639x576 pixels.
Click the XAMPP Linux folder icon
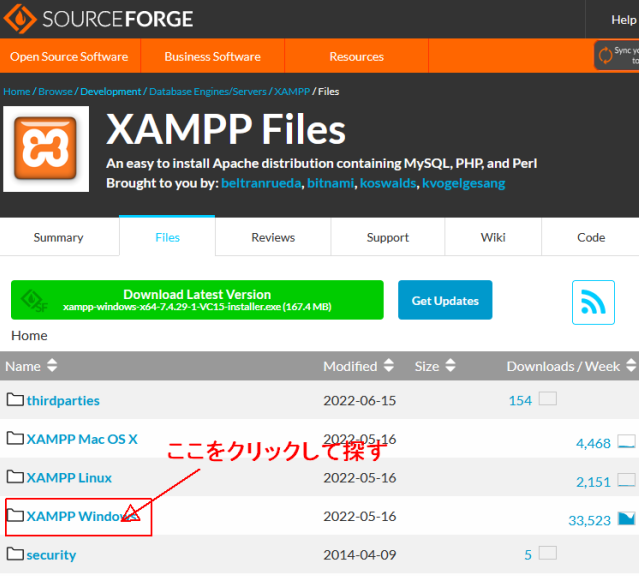tap(15, 477)
